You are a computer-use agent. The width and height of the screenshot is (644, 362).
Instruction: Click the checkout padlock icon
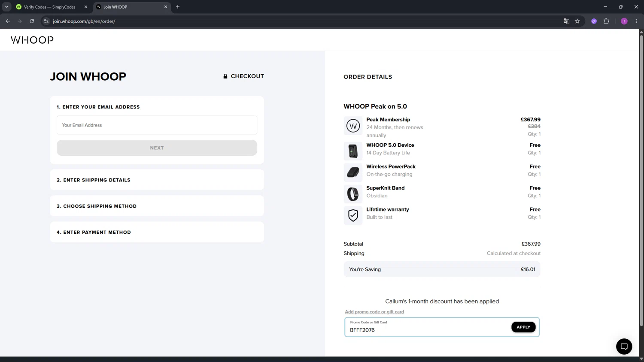(x=225, y=76)
